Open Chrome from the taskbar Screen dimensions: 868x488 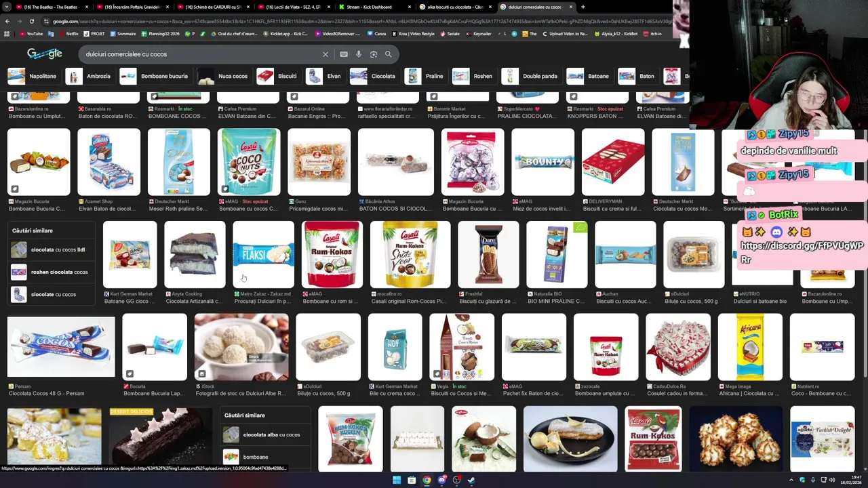pos(427,481)
